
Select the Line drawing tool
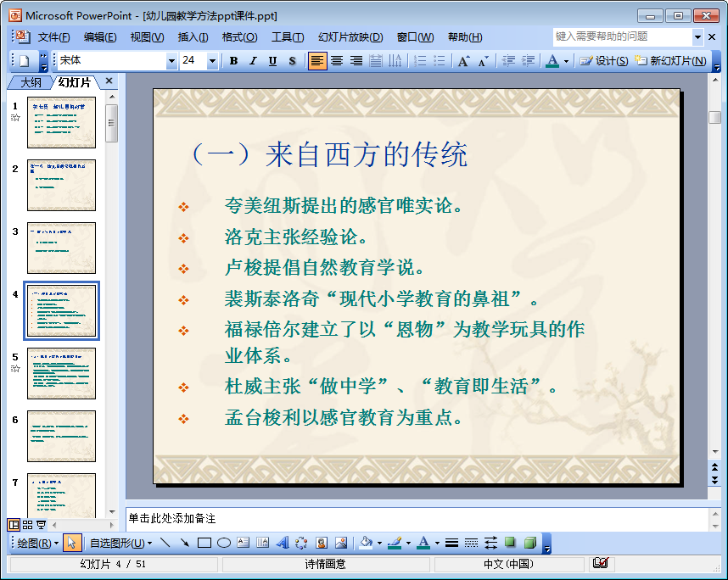(165, 543)
